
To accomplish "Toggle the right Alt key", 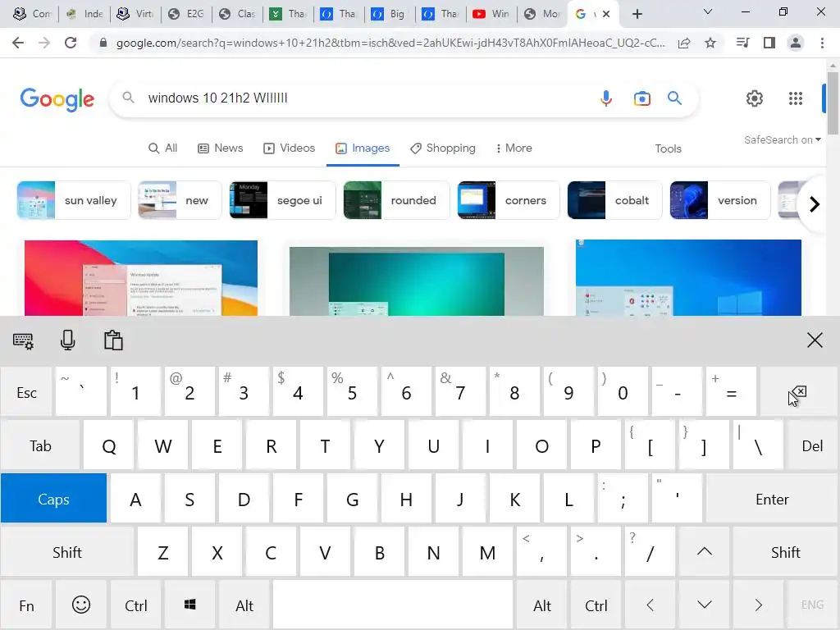I will 542,605.
